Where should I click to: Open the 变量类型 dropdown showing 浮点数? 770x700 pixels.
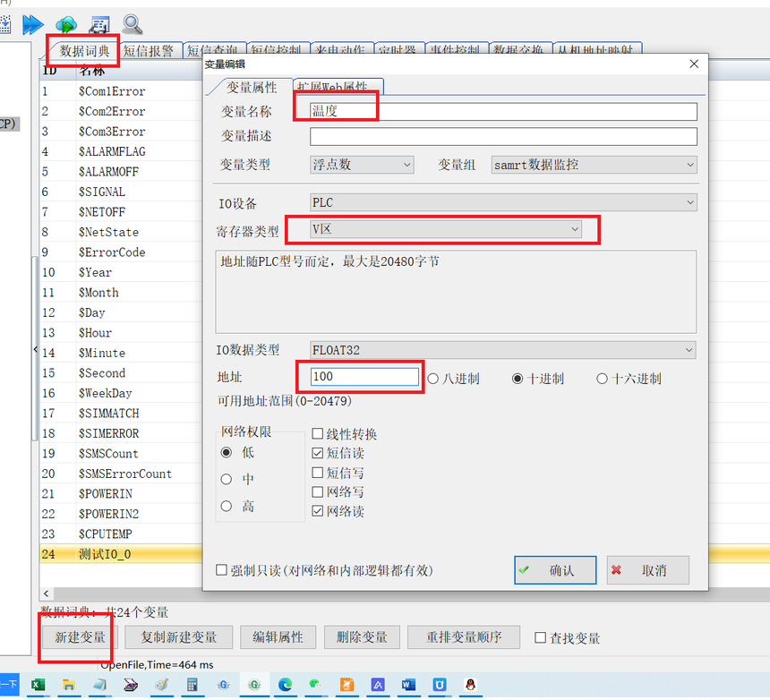pyautogui.click(x=362, y=165)
